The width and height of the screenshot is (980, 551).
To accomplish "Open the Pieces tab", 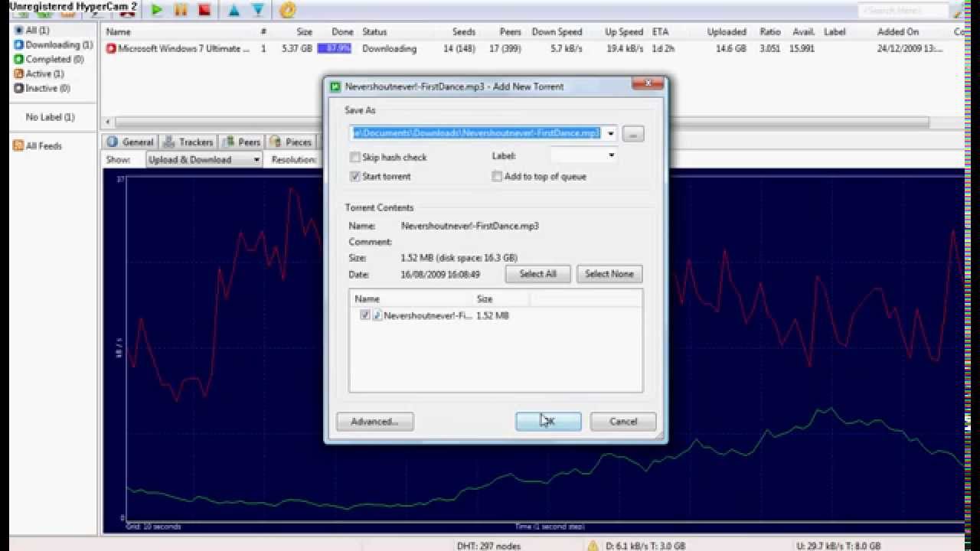I will click(291, 142).
